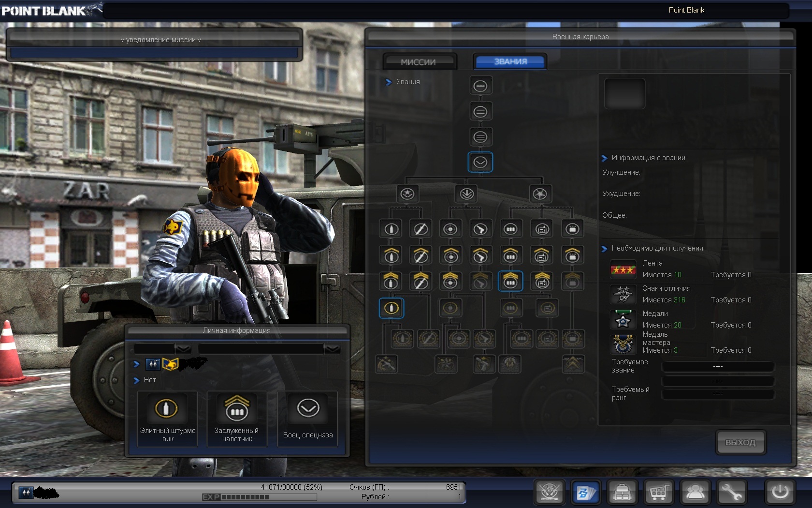
Task: Expand the short left dropdown in Личная информация
Action: (x=183, y=349)
